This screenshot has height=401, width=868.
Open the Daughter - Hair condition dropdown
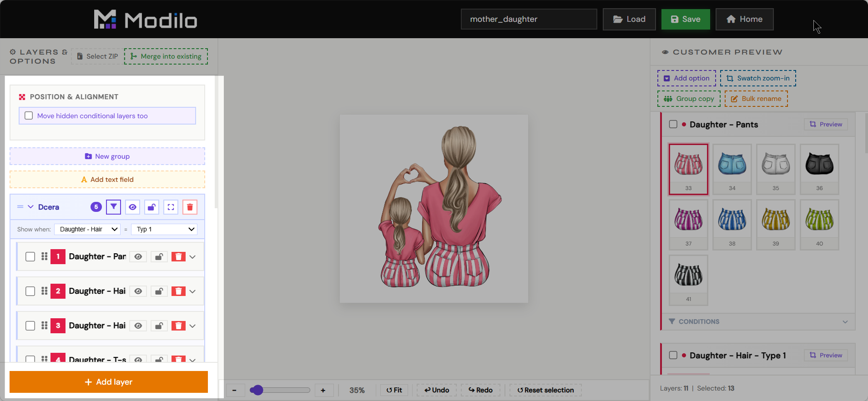(87, 229)
